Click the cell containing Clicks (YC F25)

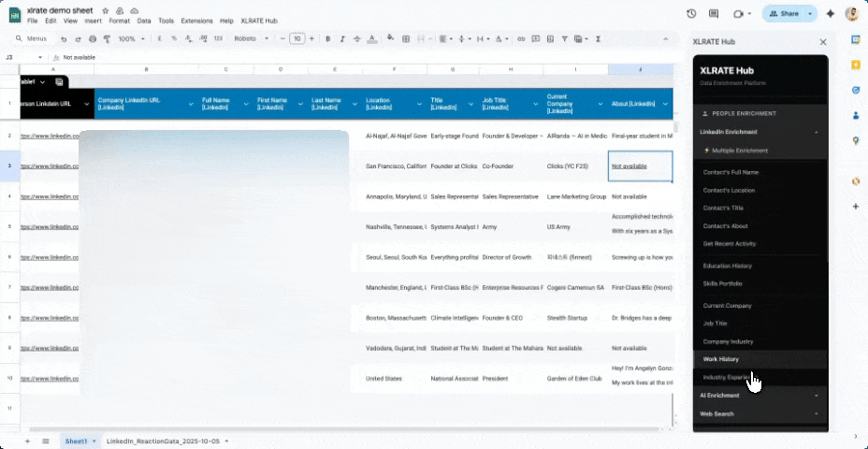574,167
